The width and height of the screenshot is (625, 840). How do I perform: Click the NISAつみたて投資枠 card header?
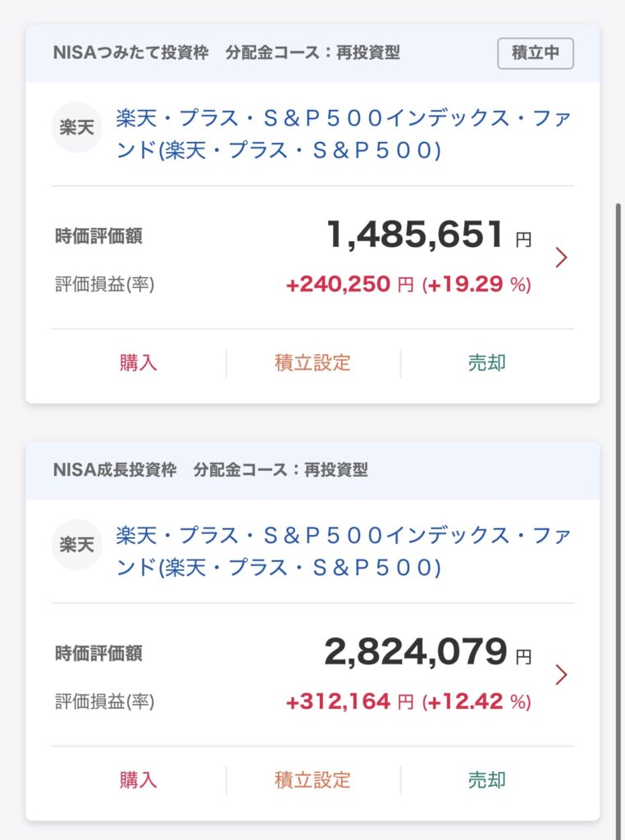pos(226,53)
